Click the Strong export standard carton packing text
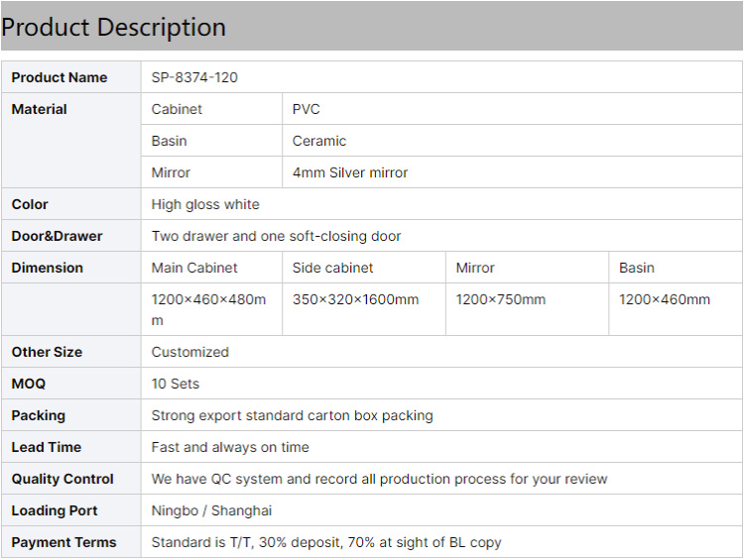The width and height of the screenshot is (744, 560). click(293, 416)
